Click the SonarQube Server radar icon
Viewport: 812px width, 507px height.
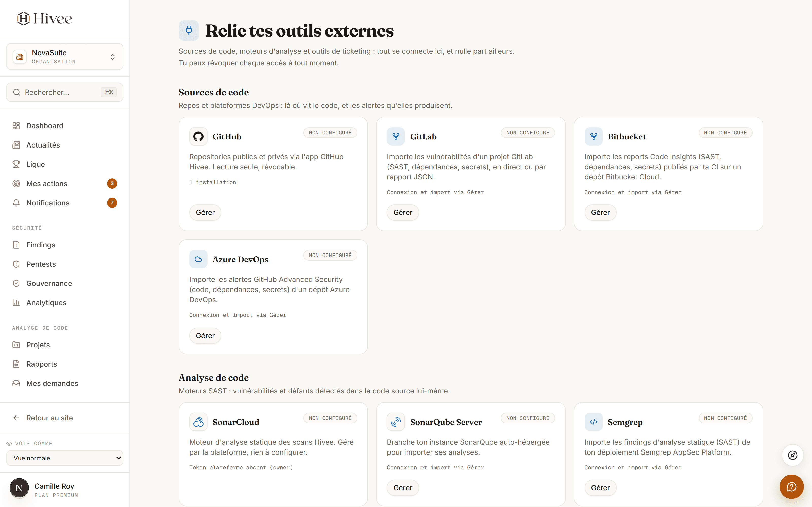(x=396, y=422)
